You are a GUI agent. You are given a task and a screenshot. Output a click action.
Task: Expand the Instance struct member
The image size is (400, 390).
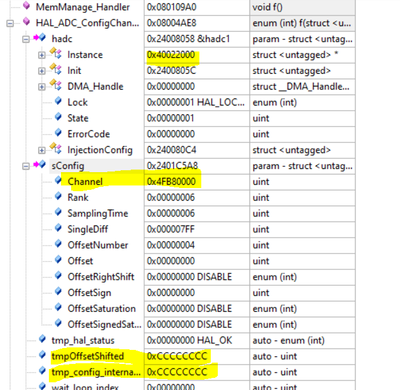[42, 55]
